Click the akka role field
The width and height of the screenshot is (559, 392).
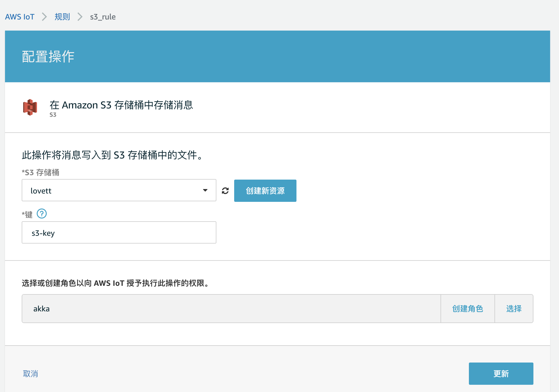pos(231,309)
